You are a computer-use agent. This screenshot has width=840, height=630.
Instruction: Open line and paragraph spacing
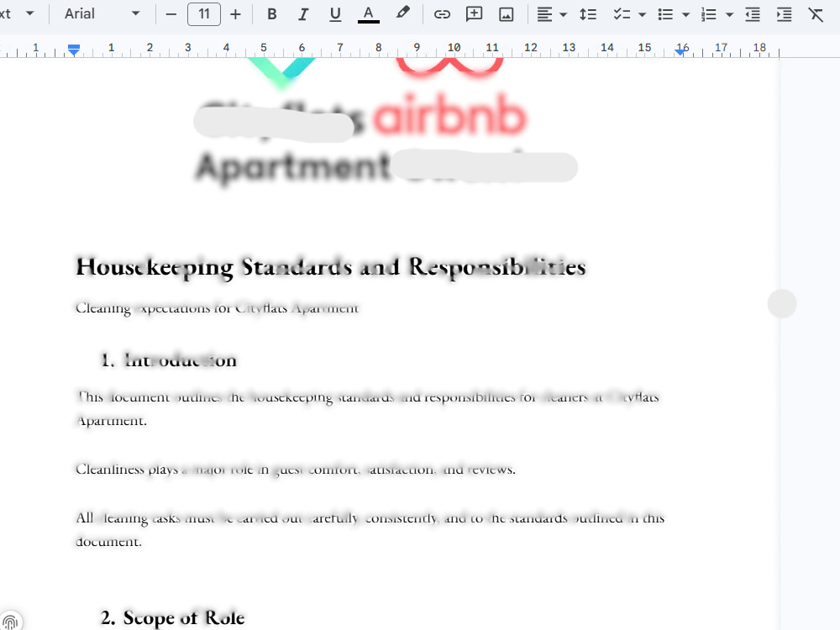pyautogui.click(x=588, y=14)
